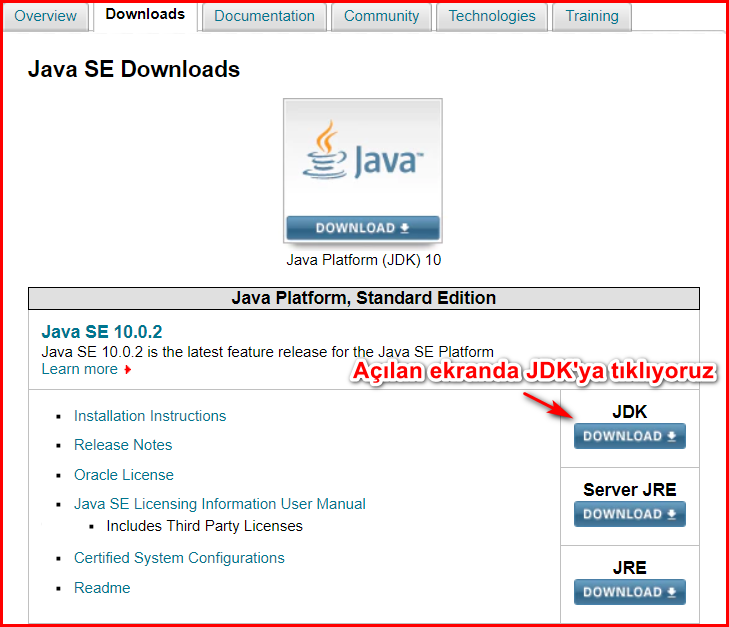Click the JDK Download button
Image resolution: width=729 pixels, height=627 pixels.
coord(630,436)
